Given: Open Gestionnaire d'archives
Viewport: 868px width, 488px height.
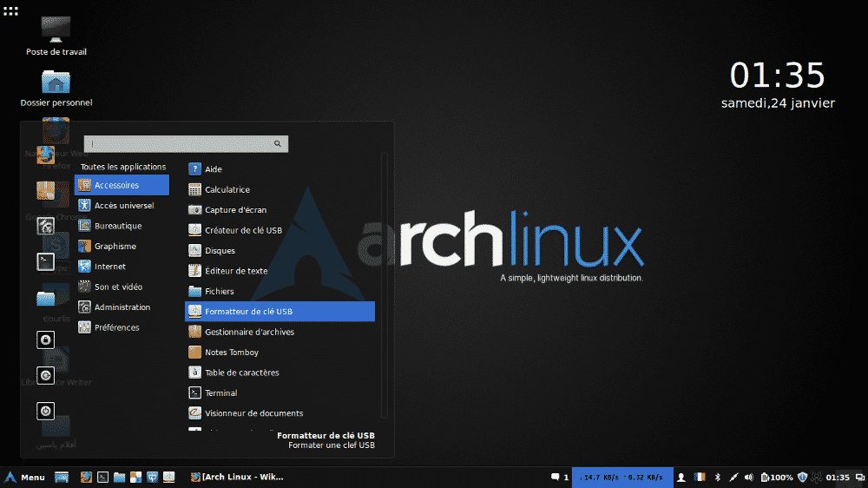Looking at the screenshot, I should 279,332.
